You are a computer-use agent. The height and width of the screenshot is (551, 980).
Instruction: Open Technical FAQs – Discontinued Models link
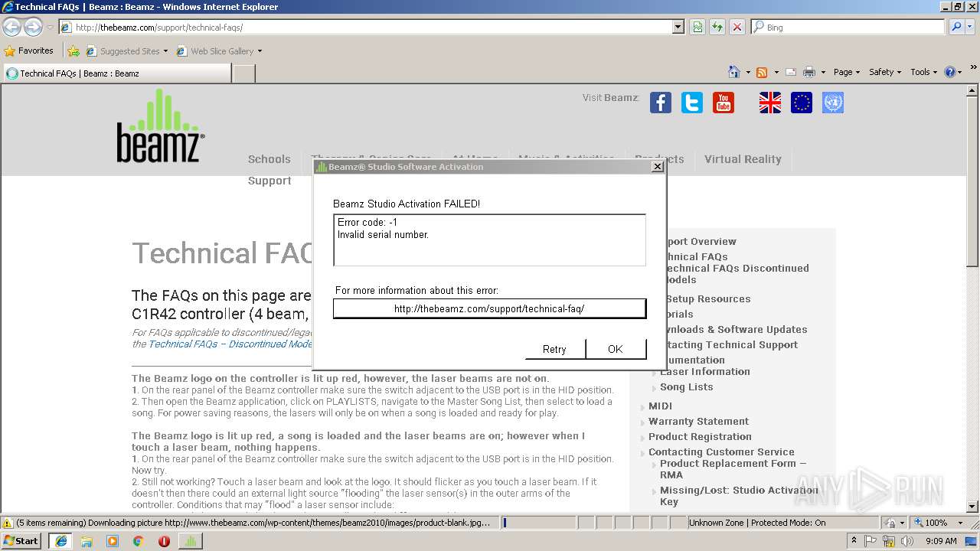[230, 344]
